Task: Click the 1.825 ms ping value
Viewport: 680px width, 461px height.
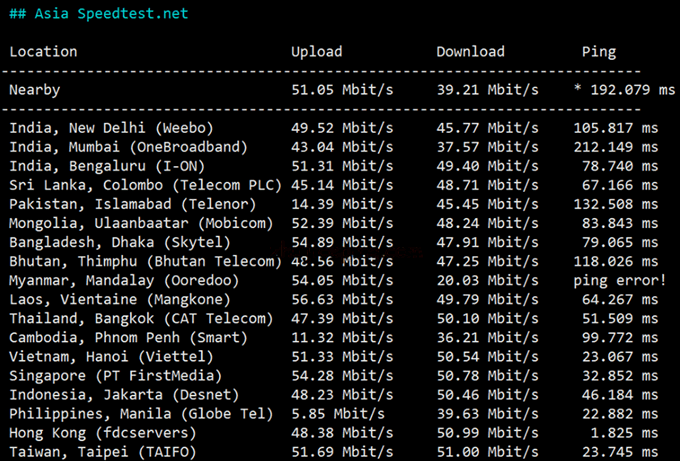Action: coord(623,432)
